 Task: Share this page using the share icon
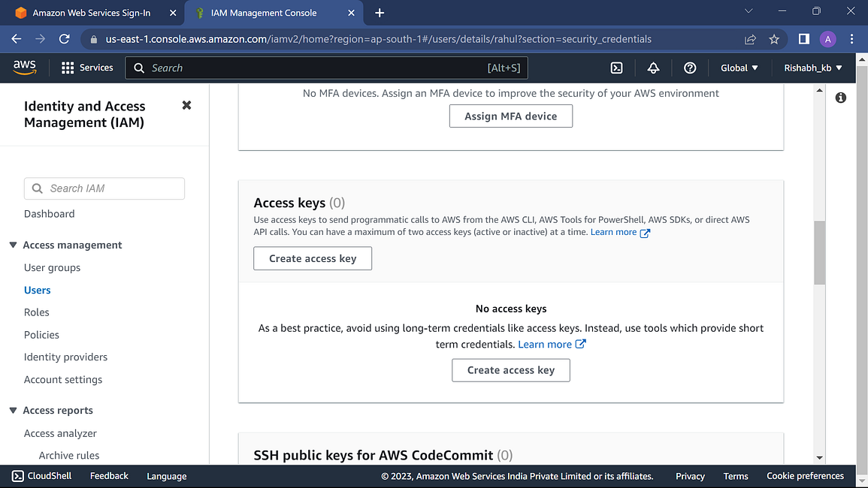coord(750,39)
